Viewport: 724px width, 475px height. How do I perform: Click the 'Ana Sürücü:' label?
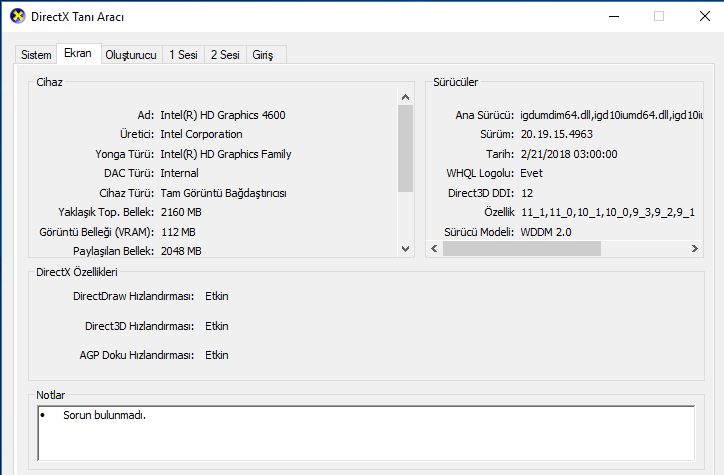(x=484, y=115)
